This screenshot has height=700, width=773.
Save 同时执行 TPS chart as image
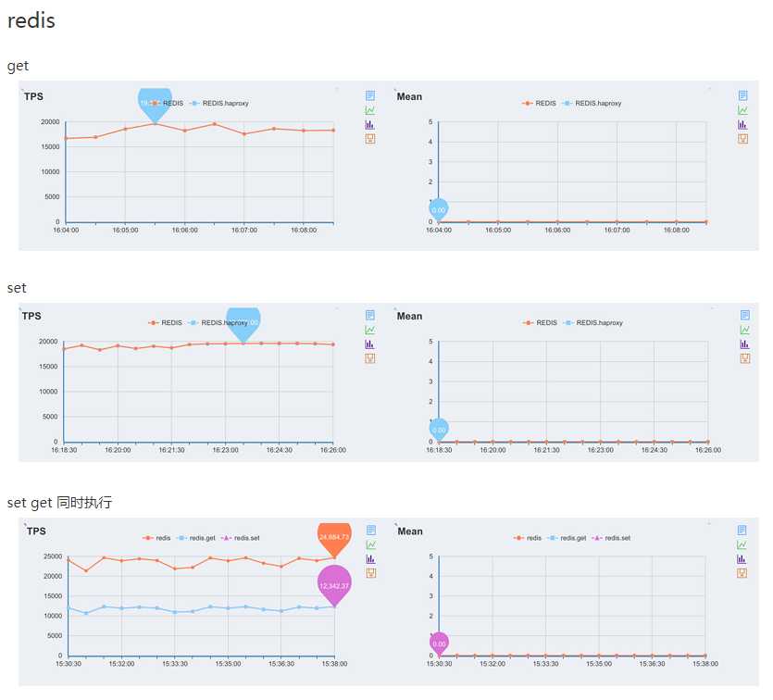(x=371, y=573)
